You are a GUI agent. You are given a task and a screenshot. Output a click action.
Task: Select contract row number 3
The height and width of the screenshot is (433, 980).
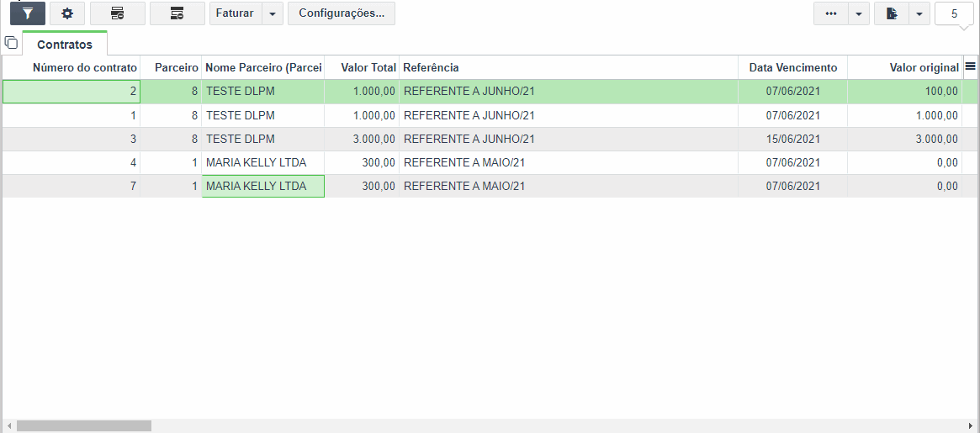tap(481, 139)
